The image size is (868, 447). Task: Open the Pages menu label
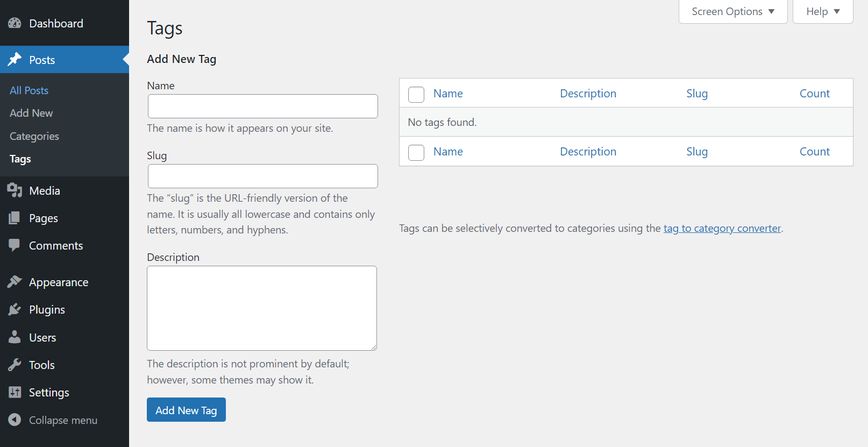click(44, 218)
